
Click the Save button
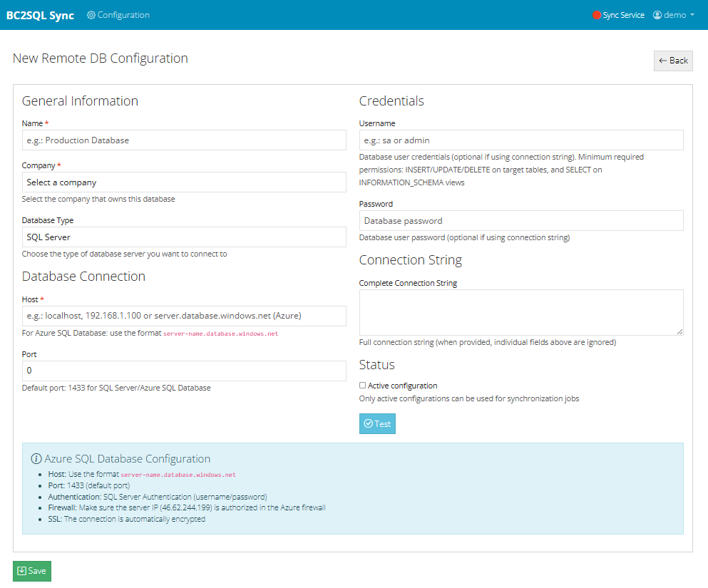click(x=31, y=570)
